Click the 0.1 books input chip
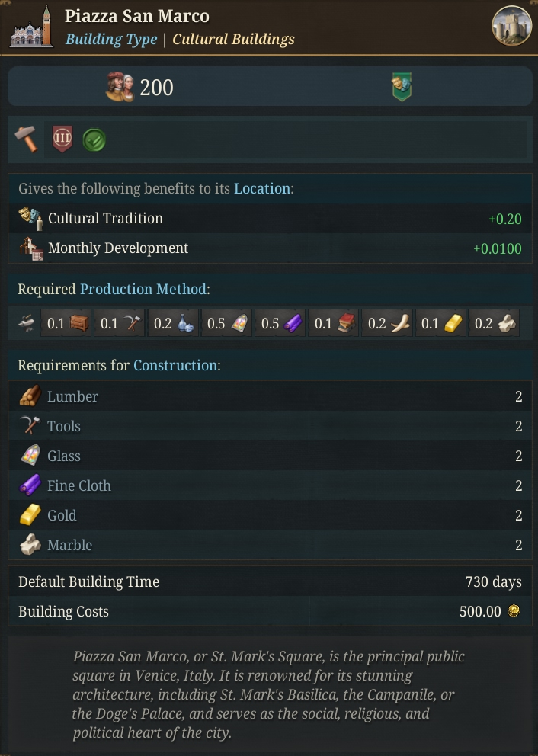Image resolution: width=538 pixels, height=756 pixels. click(x=333, y=323)
